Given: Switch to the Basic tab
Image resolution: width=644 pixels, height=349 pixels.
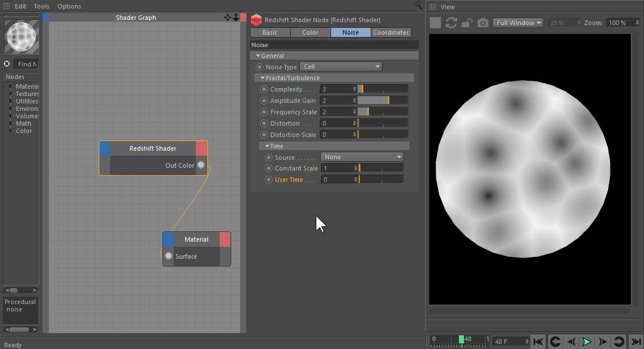Looking at the screenshot, I should click(270, 32).
